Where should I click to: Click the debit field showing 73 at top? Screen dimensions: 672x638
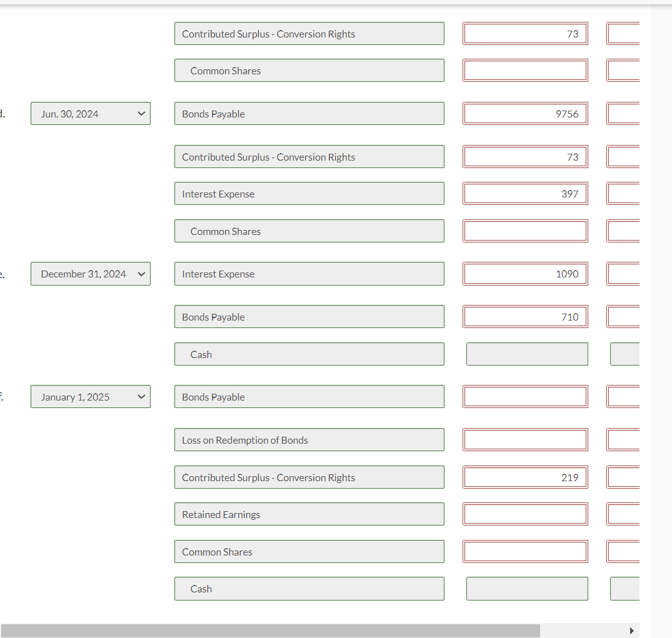point(525,33)
